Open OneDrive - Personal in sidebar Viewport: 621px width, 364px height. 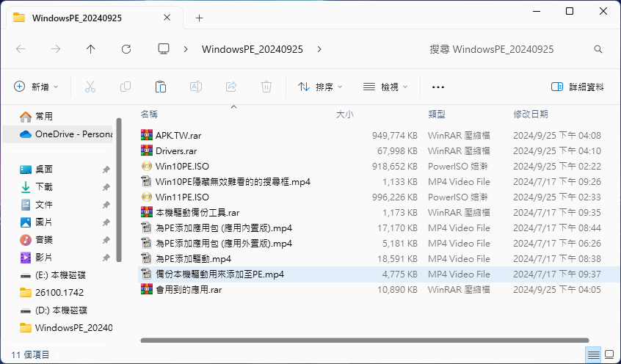57,134
